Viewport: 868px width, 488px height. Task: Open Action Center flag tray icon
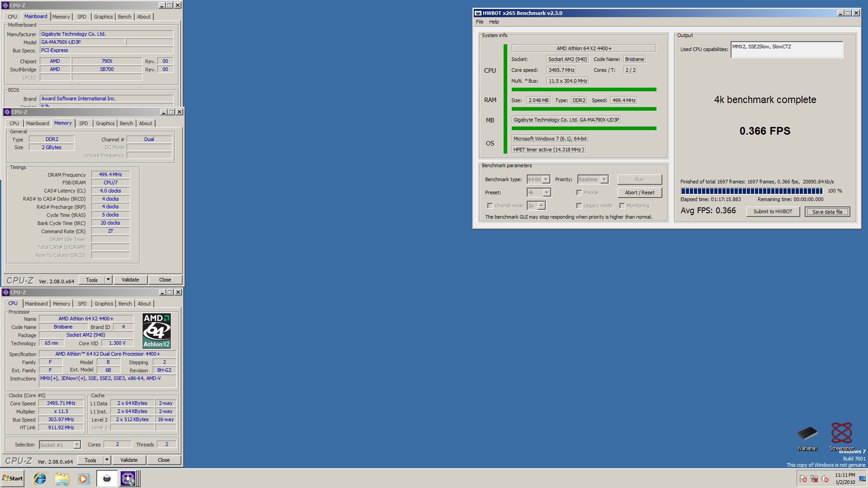click(803, 479)
